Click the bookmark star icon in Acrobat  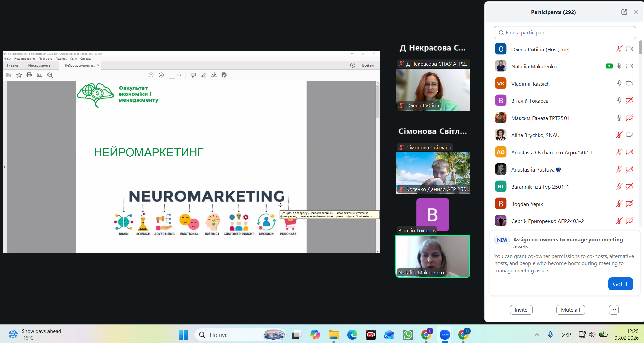click(x=19, y=75)
